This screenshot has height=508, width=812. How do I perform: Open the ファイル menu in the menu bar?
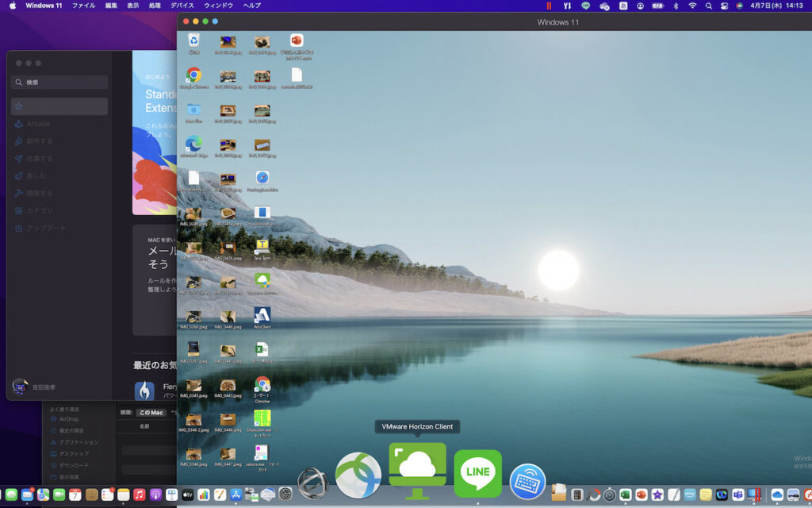83,6
